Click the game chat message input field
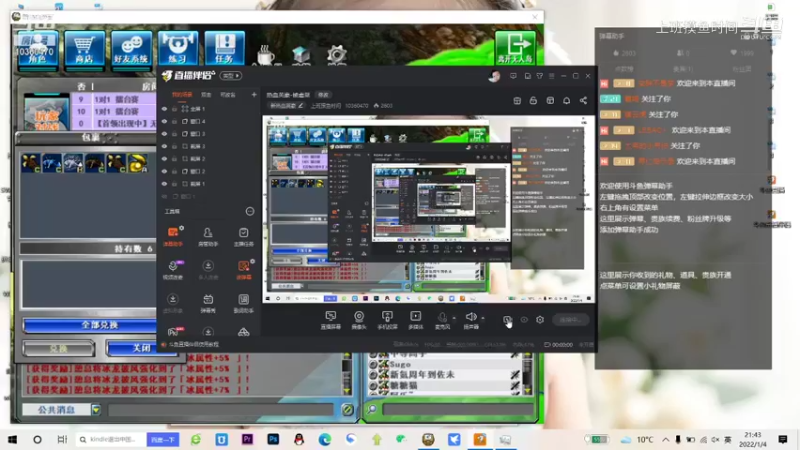This screenshot has height=450, width=800. tap(221, 409)
